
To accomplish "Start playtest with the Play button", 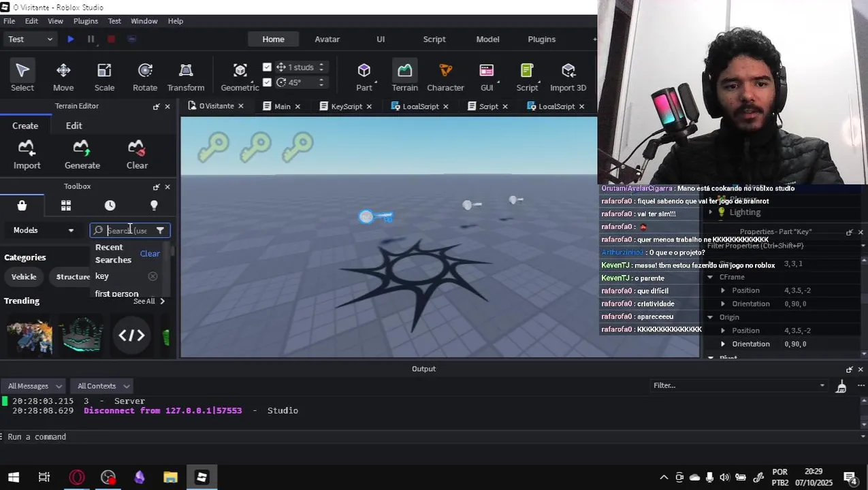I will point(70,39).
